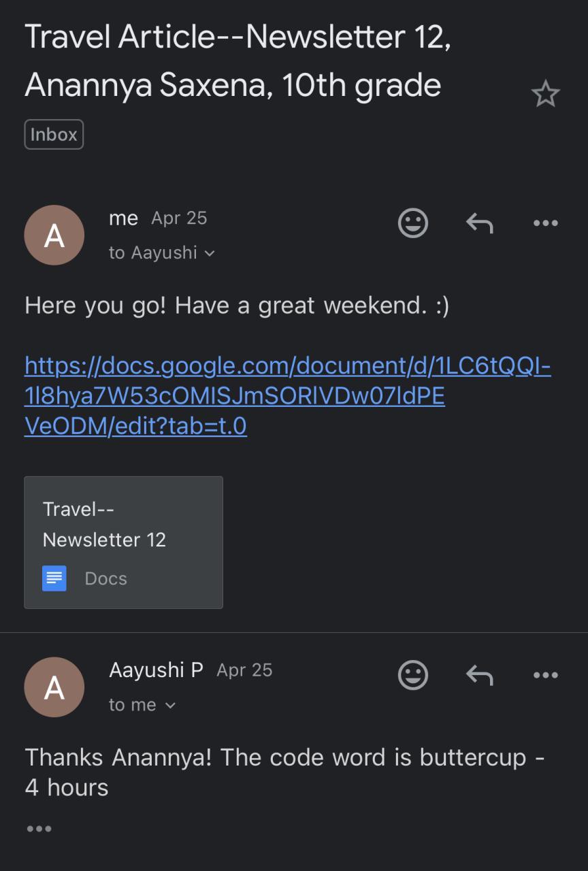Tap the avatar beside sender 'me'
Viewport: 588px width, 871px height.
click(x=54, y=235)
